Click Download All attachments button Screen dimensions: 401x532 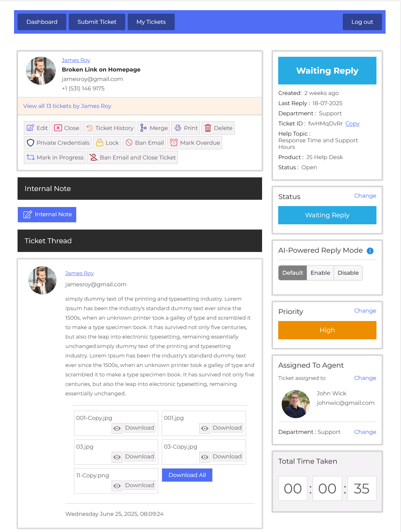[x=187, y=475]
